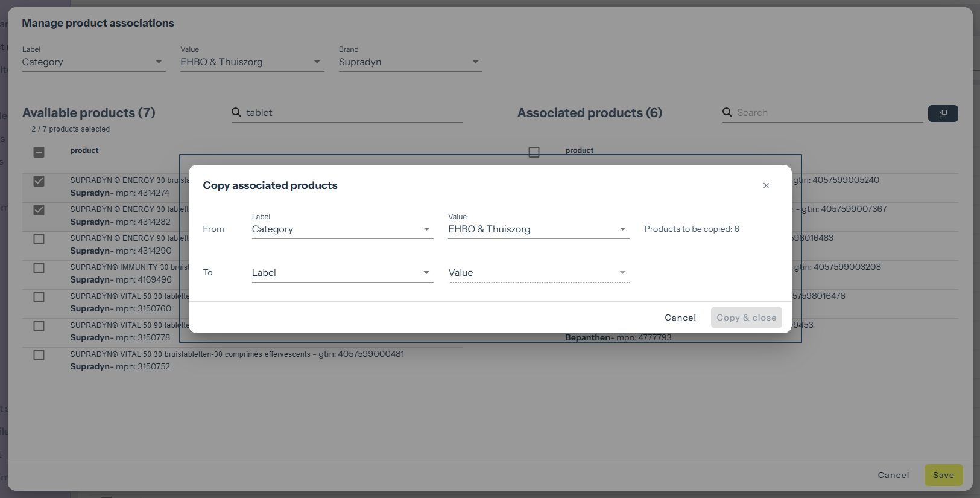Uncheck the Supradyn mpn 4314274 product
Image resolution: width=980 pixels, height=498 pixels.
point(39,181)
